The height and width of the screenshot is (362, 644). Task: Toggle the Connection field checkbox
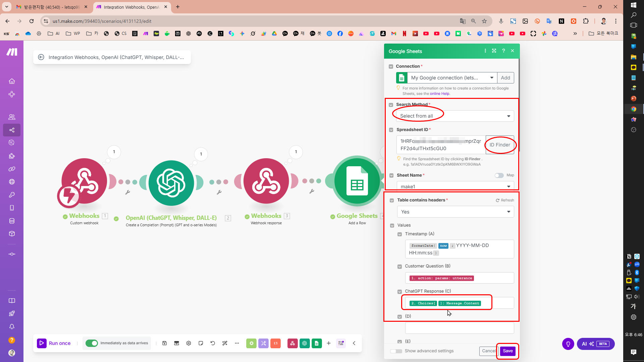point(391,66)
